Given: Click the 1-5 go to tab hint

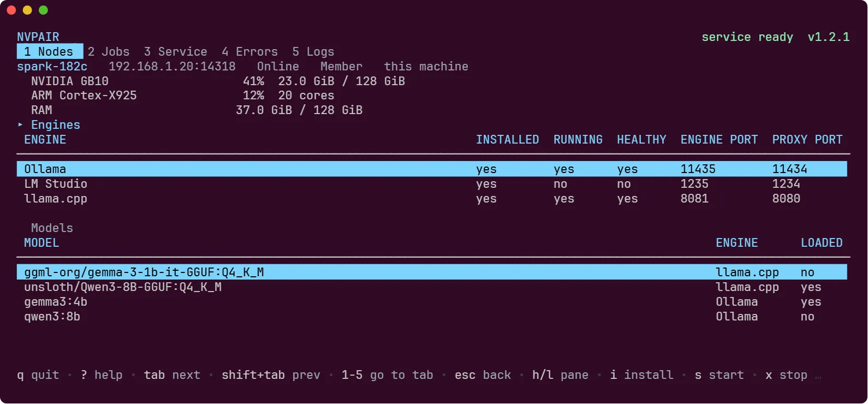Looking at the screenshot, I should tap(387, 375).
